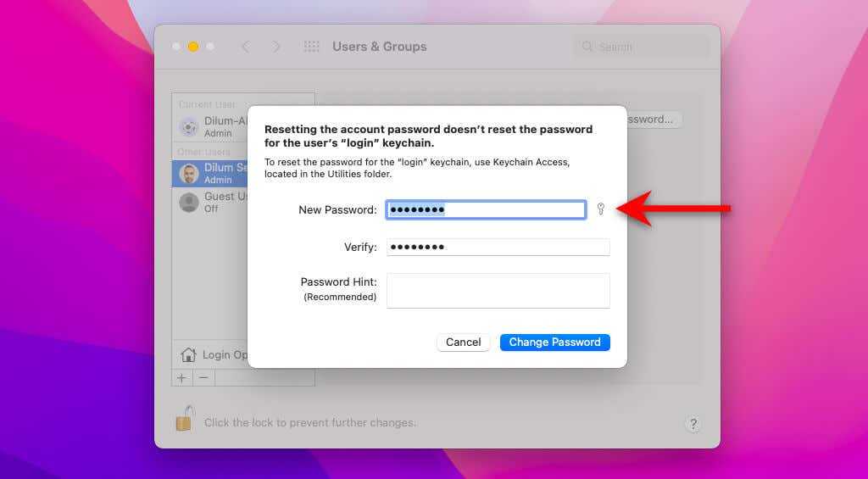This screenshot has height=479, width=868.
Task: Click the minus button to remove user
Action: (203, 377)
